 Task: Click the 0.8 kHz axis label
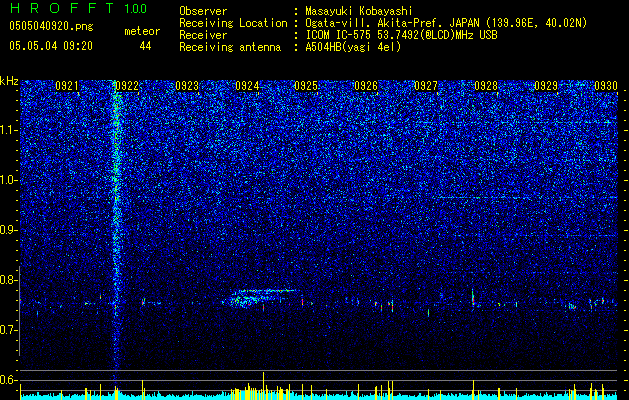pyautogui.click(x=9, y=280)
